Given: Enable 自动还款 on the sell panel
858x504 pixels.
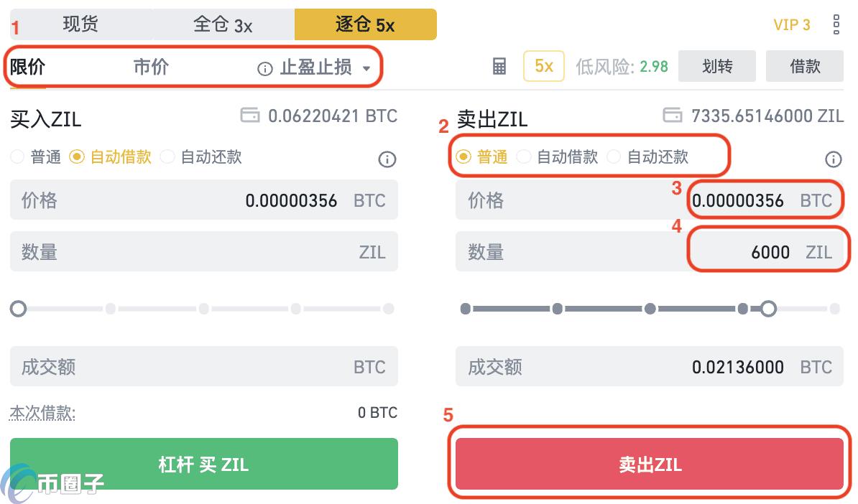Looking at the screenshot, I should [615, 157].
